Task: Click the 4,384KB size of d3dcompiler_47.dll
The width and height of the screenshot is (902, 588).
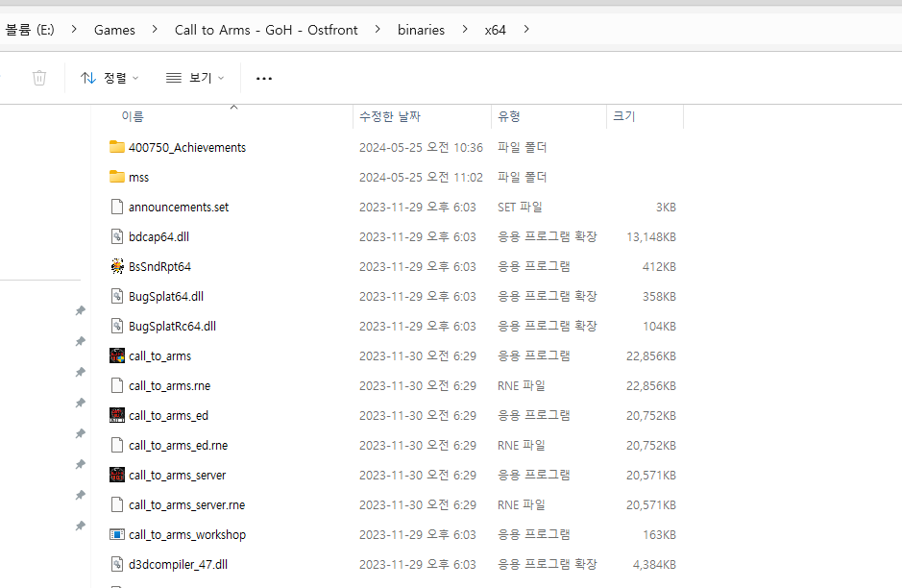Action: [654, 565]
